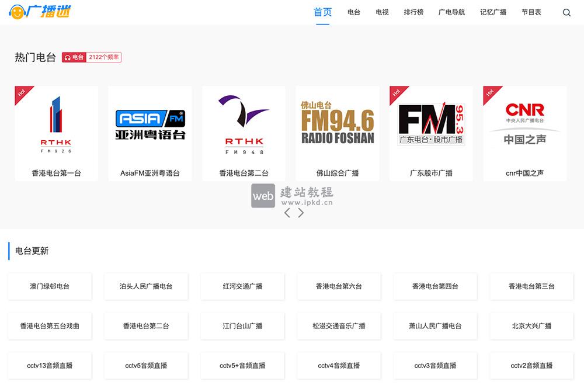Switch to the 电视 section

point(381,11)
